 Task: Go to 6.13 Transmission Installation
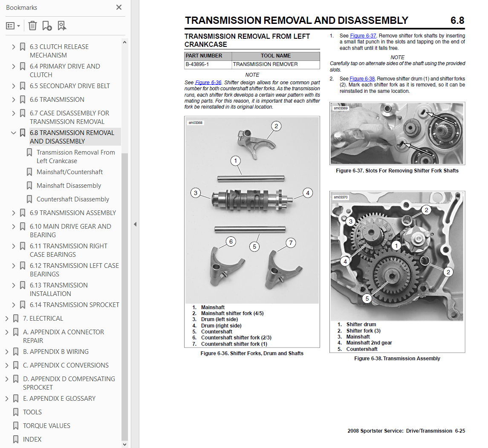click(x=59, y=290)
